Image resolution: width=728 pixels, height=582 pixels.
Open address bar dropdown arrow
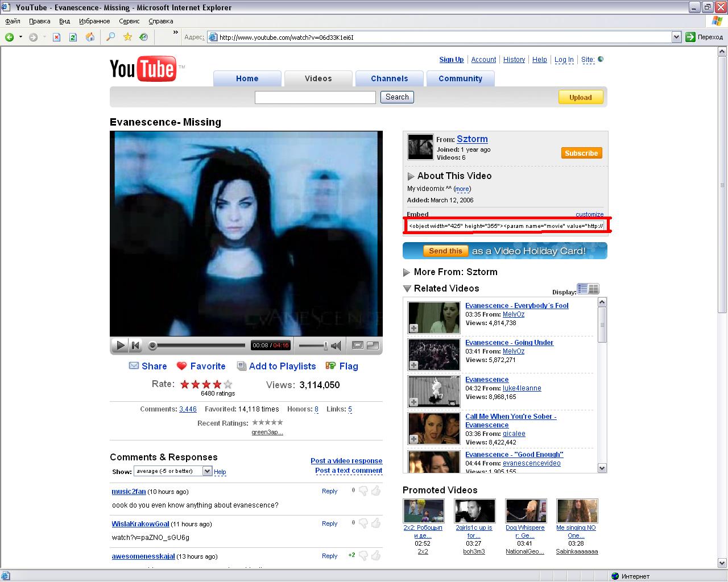coord(676,37)
